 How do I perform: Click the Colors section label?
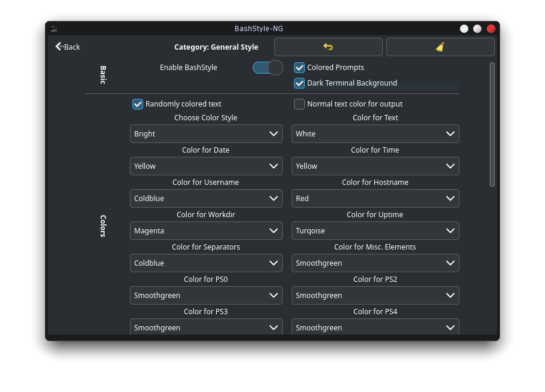point(103,226)
